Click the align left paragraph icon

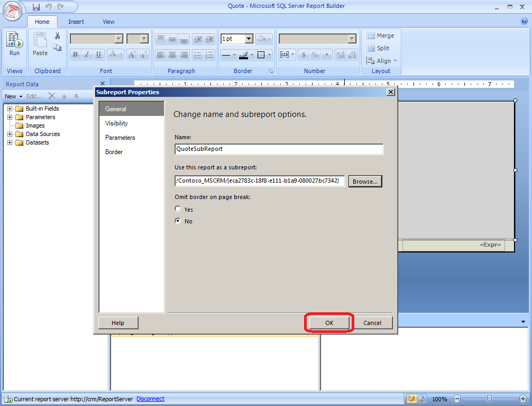tap(161, 55)
